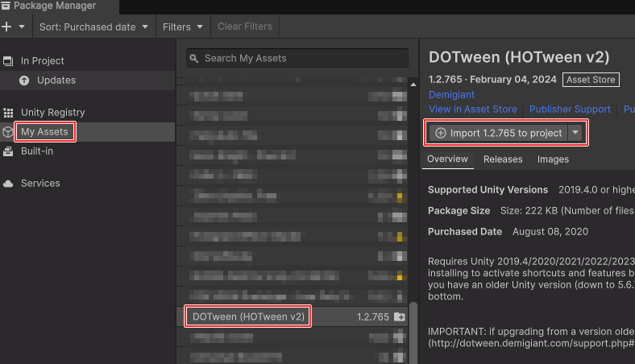The height and width of the screenshot is (364, 635).
Task: Open the add package dropdown arrow
Action: 22,27
